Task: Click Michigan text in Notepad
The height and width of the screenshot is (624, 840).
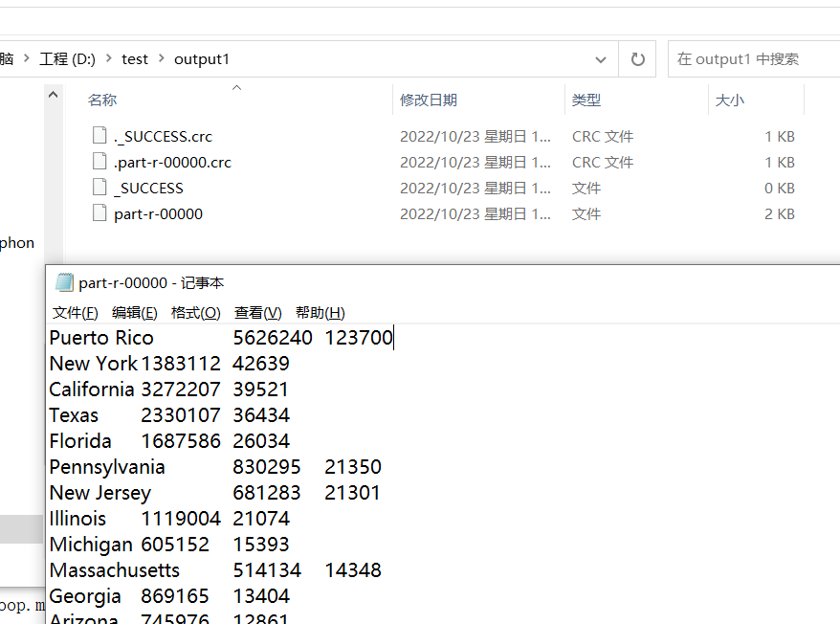Action: [x=91, y=545]
